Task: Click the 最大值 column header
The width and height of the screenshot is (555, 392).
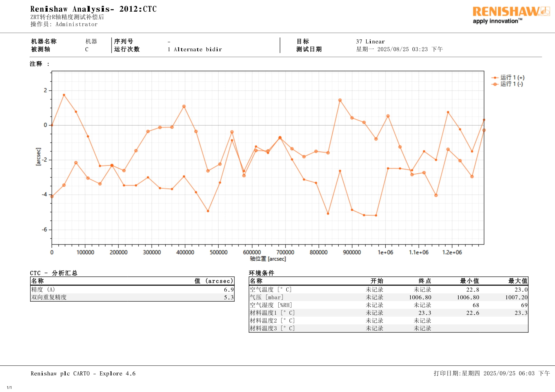Action: coord(518,281)
